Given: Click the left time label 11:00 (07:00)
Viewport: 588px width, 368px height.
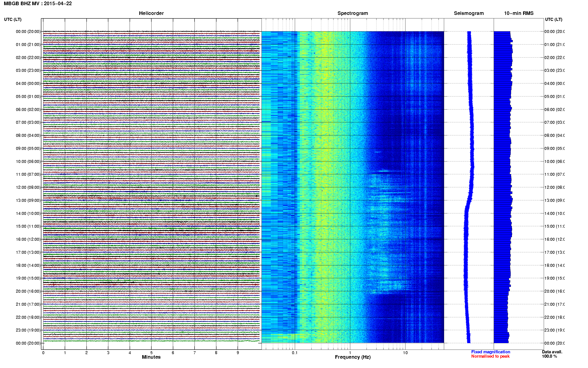Looking at the screenshot, I should coord(28,174).
